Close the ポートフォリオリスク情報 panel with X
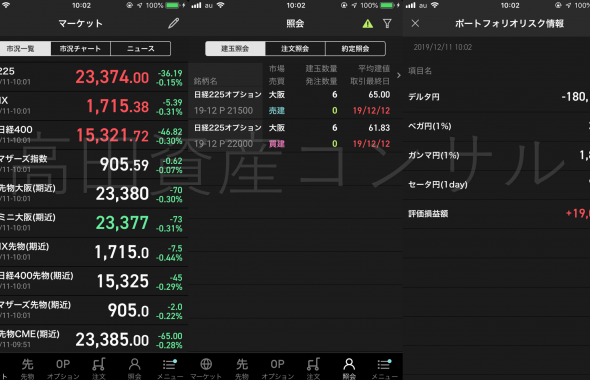Viewport: 590px width, 380px height. pos(415,23)
